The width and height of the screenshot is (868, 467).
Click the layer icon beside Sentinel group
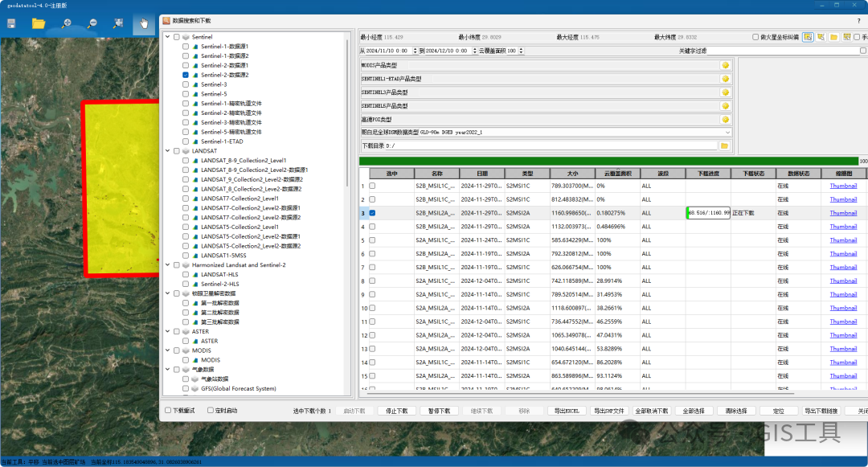(x=186, y=37)
